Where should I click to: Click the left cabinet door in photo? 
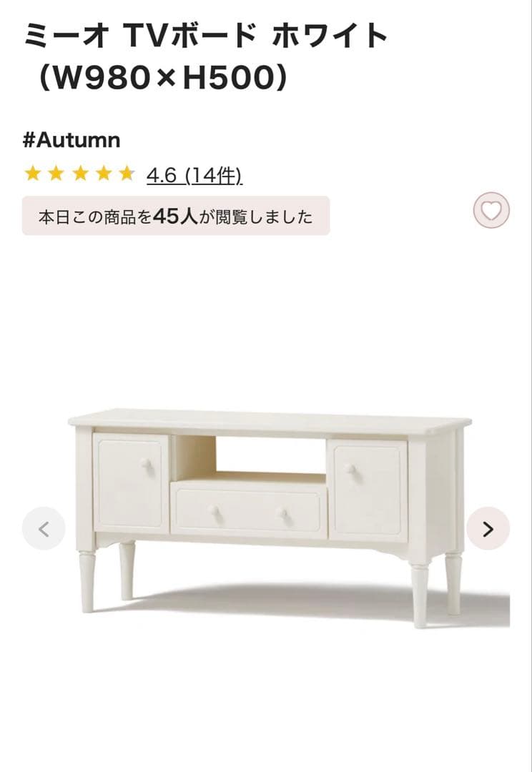(x=132, y=483)
